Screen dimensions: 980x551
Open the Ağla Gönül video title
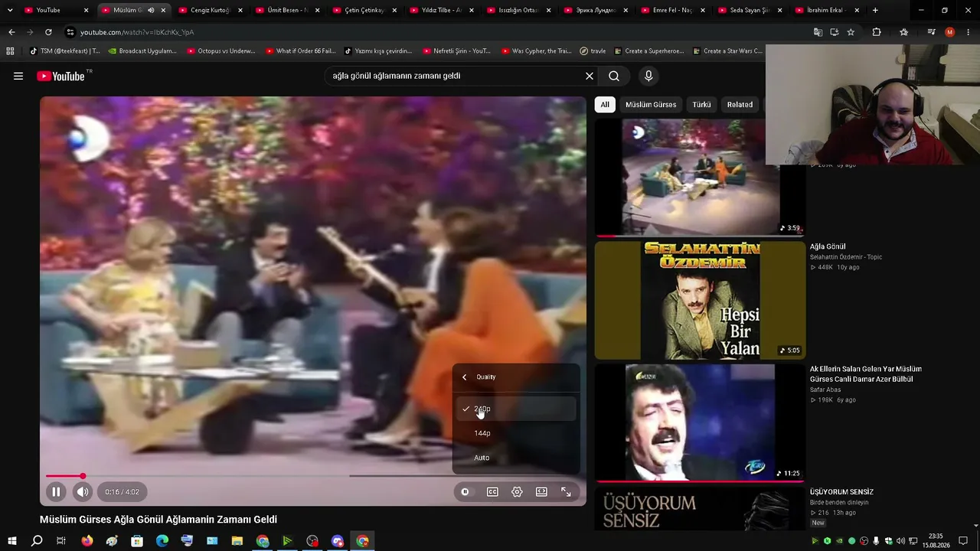pyautogui.click(x=828, y=246)
